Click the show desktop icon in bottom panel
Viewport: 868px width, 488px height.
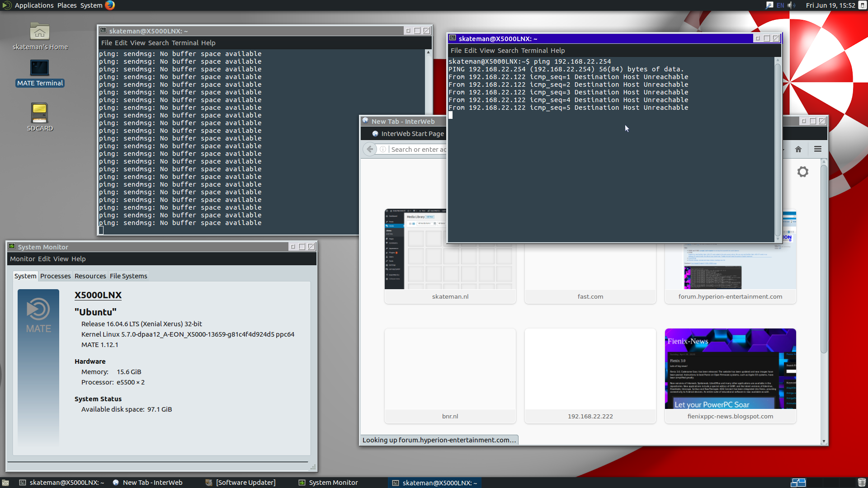(5, 483)
